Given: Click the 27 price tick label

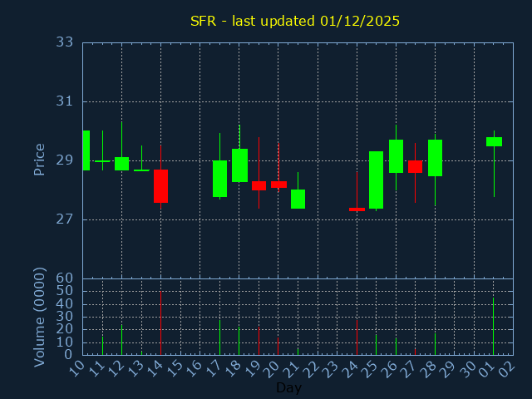Looking at the screenshot, I should pos(65,219).
